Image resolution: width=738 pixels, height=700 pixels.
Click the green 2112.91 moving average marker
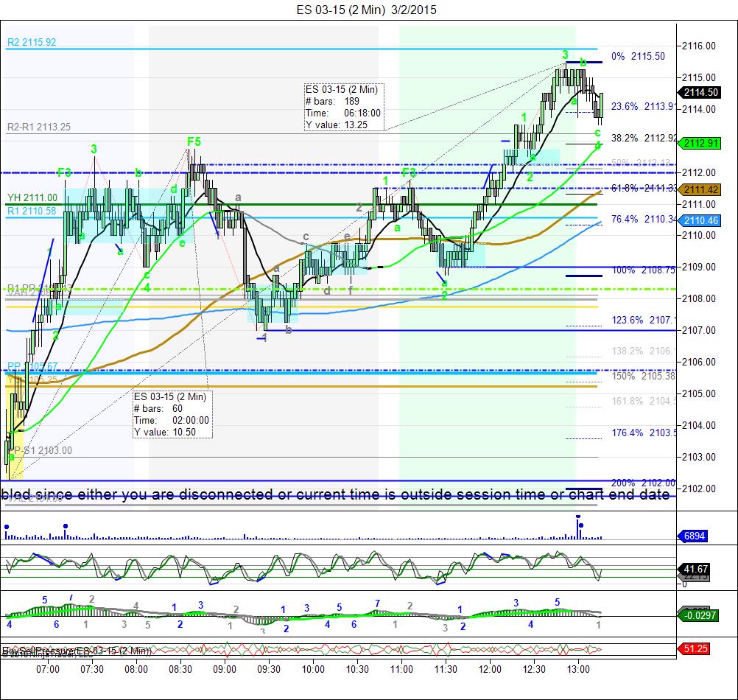700,143
